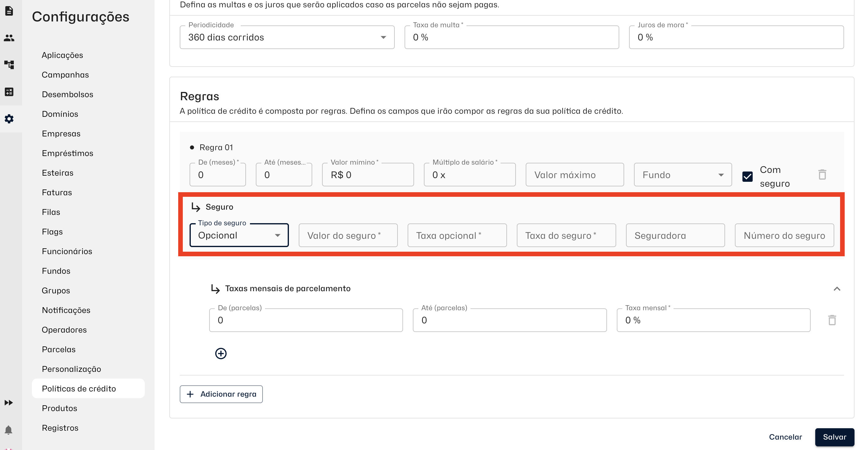Image resolution: width=868 pixels, height=450 pixels.
Task: Go to Empréstimos in settings menu
Action: (67, 153)
